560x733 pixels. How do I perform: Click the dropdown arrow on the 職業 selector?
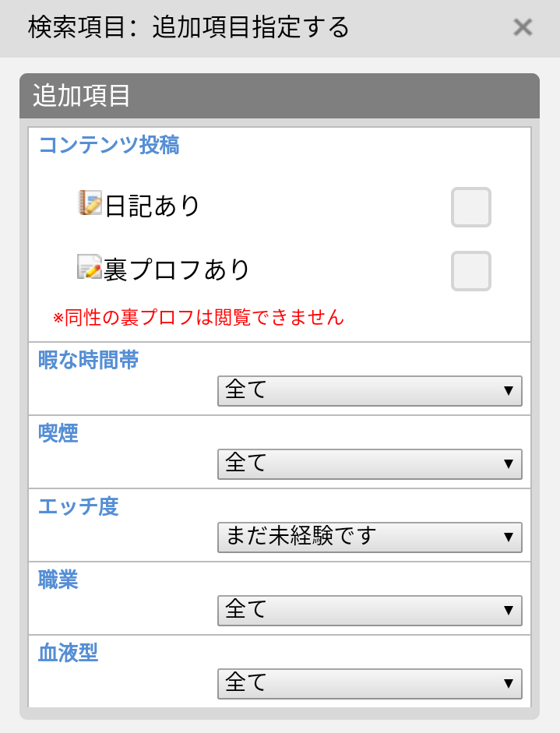[509, 611]
